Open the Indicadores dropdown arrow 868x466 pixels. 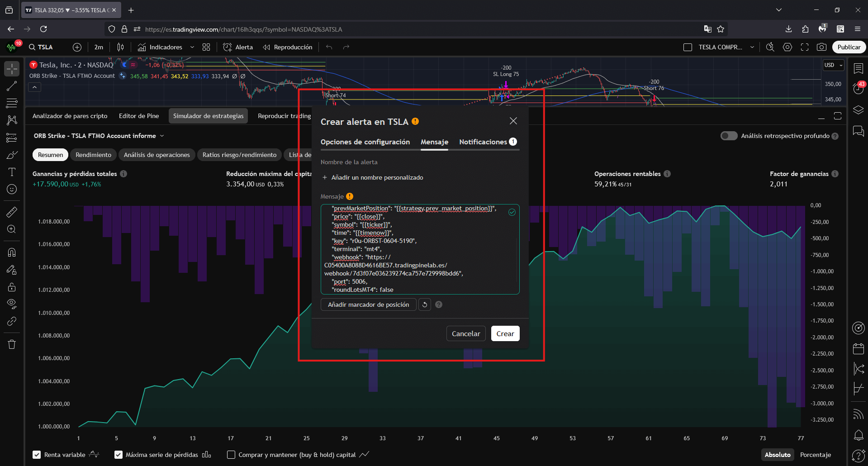coord(192,47)
